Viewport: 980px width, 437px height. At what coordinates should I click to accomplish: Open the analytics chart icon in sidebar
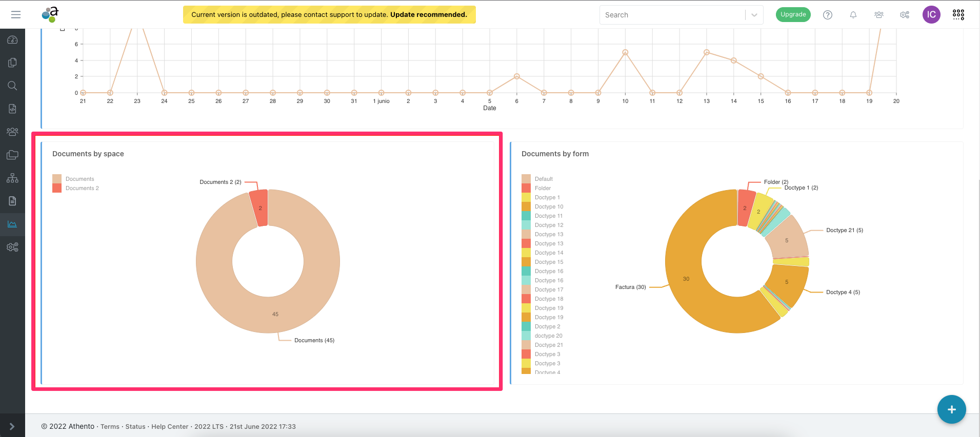tap(12, 224)
